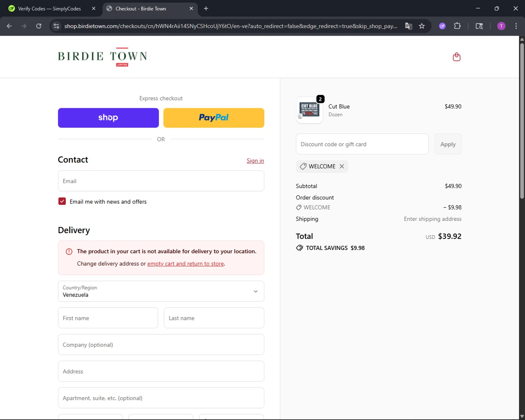Pay with PayPal express checkout
This screenshot has height=420, width=525.
(213, 118)
